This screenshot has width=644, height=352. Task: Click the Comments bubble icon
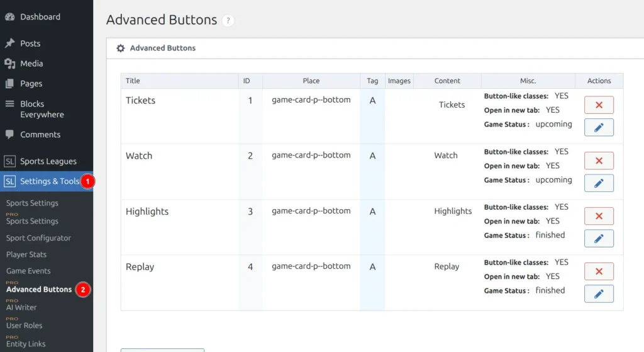[x=10, y=134]
